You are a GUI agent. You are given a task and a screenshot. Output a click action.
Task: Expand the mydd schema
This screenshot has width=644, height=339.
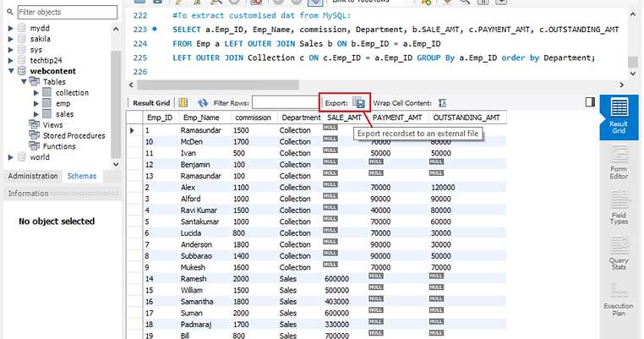[x=11, y=28]
